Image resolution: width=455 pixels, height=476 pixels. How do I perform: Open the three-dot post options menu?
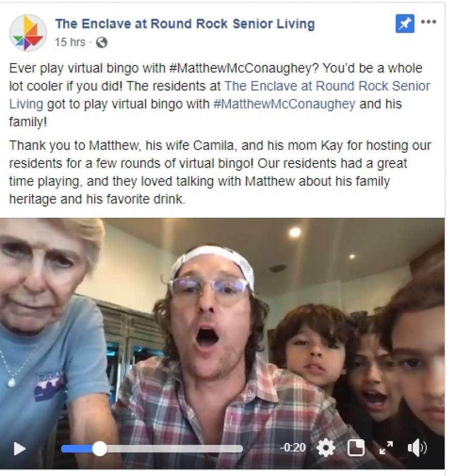pyautogui.click(x=429, y=22)
